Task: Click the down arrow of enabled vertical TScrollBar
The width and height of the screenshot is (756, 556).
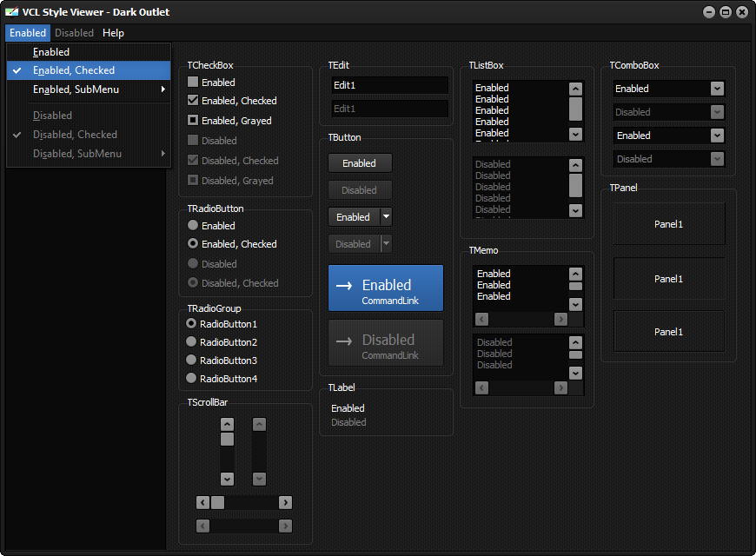Action: [227, 479]
